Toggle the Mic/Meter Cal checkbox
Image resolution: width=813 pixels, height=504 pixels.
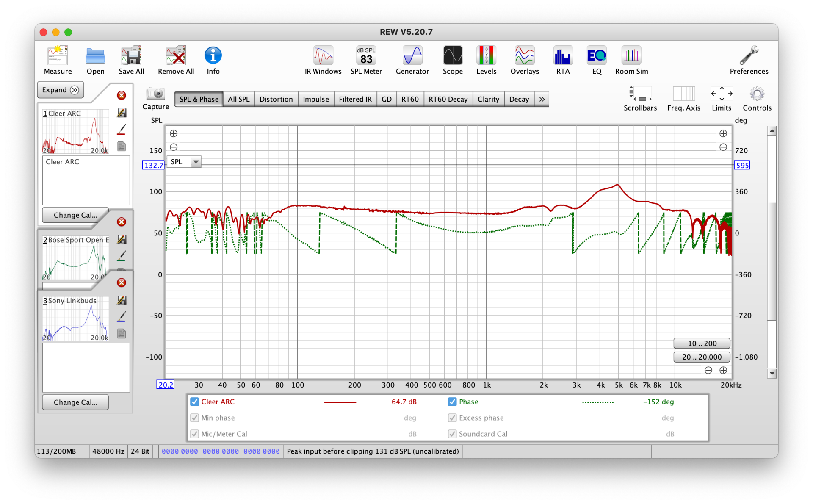(x=195, y=434)
